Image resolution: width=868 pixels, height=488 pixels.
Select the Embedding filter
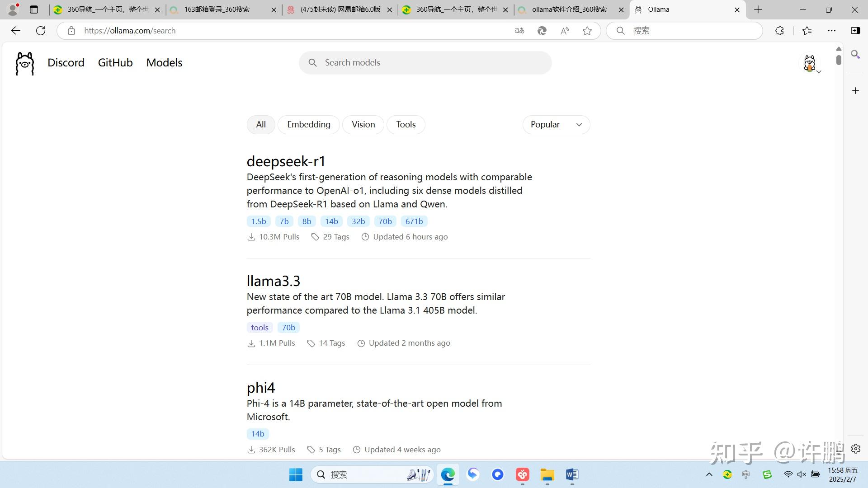[308, 125]
